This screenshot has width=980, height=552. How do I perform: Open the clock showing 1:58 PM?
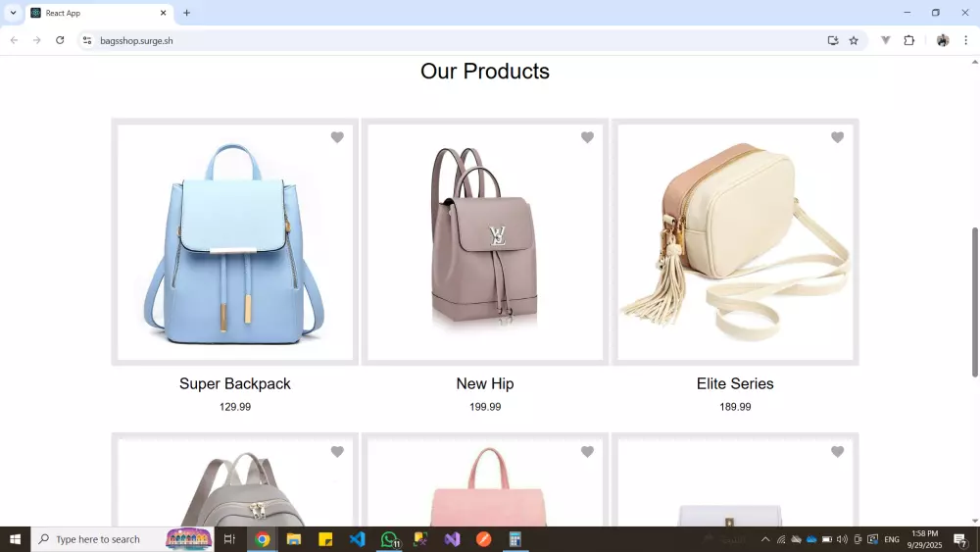coord(924,539)
